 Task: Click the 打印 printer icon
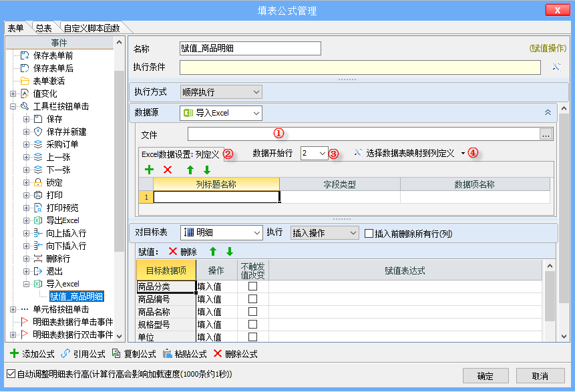38,195
